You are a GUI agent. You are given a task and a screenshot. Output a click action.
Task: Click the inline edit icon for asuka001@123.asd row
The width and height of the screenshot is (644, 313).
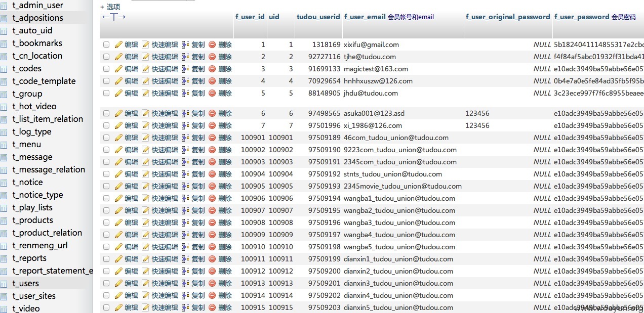coord(146,113)
